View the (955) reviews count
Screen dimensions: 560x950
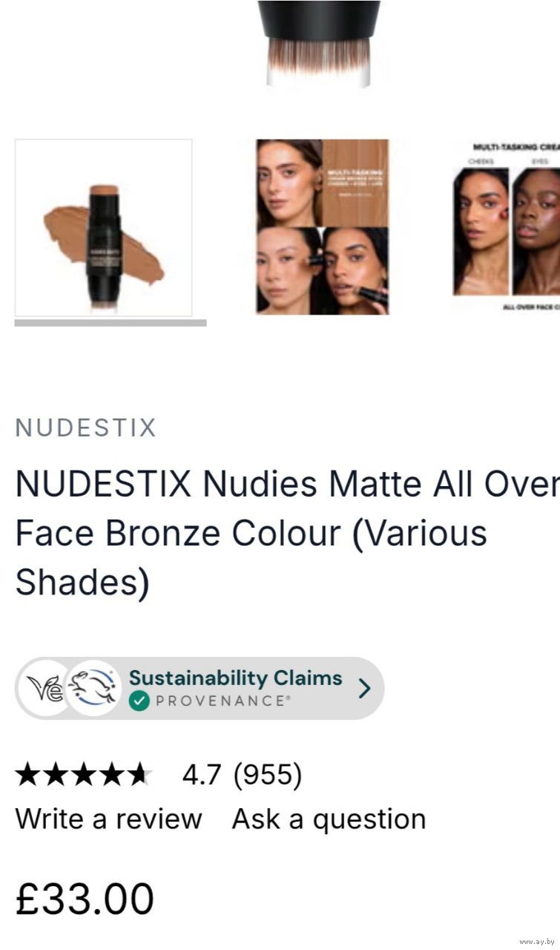click(268, 775)
